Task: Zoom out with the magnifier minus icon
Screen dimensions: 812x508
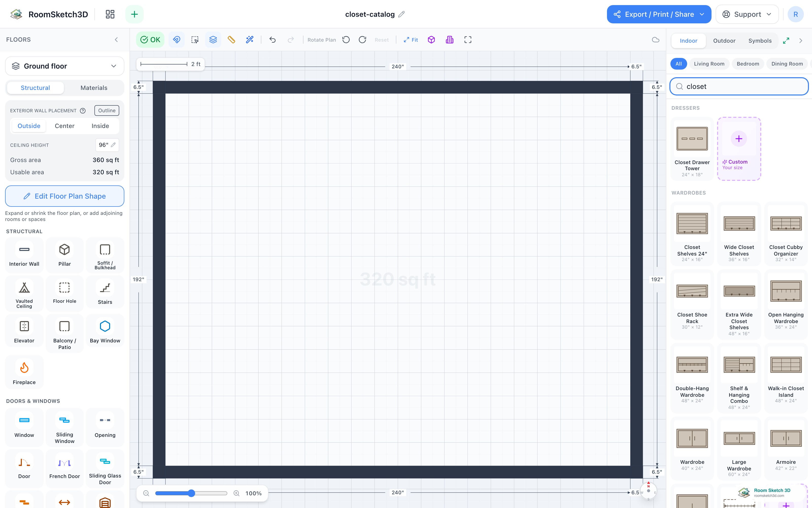Action: 146,493
